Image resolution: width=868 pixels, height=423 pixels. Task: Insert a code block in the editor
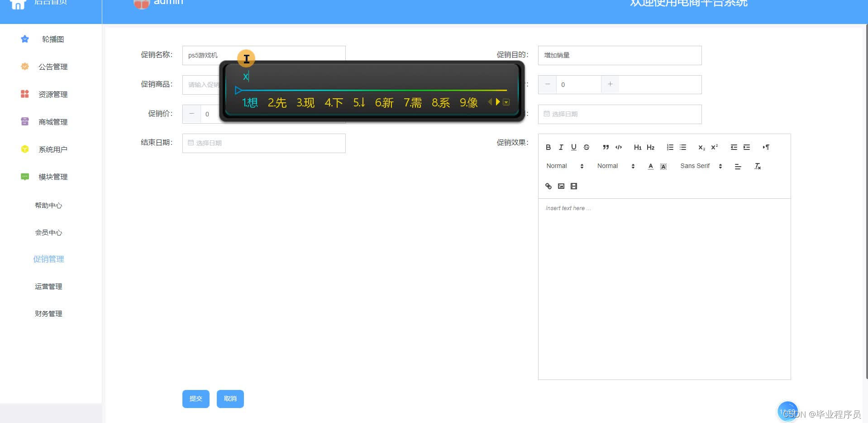pos(619,147)
